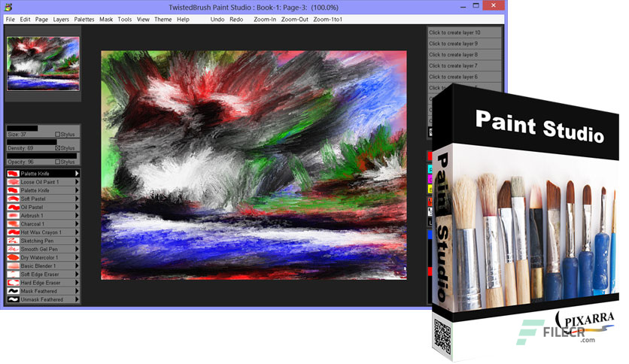Pick the Charcoal 1 brush icon
Screen dimensions: 629x364
pyautogui.click(x=14, y=223)
